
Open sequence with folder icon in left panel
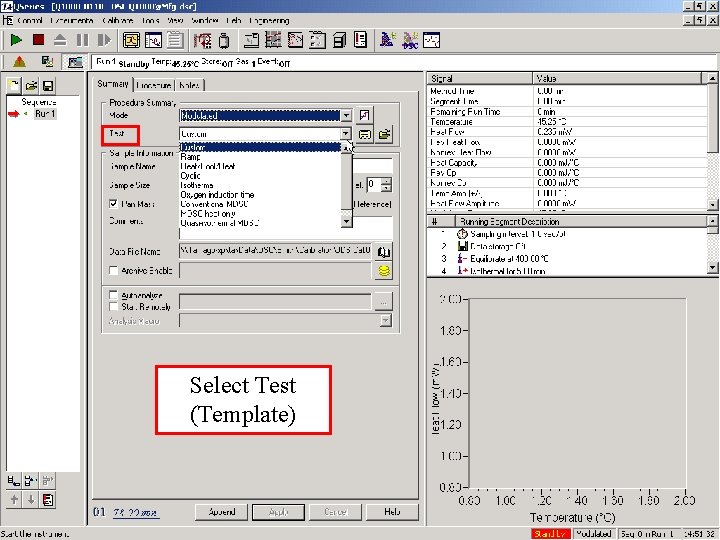pyautogui.click(x=31, y=85)
